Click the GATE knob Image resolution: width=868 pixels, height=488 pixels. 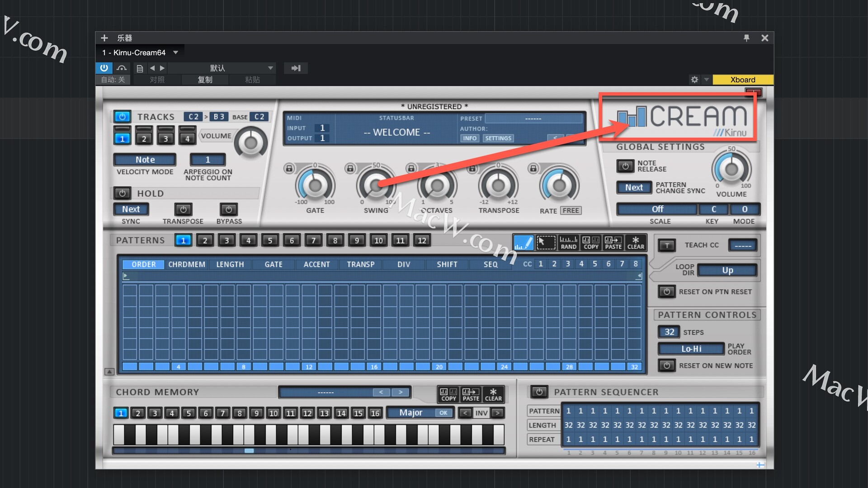[315, 185]
